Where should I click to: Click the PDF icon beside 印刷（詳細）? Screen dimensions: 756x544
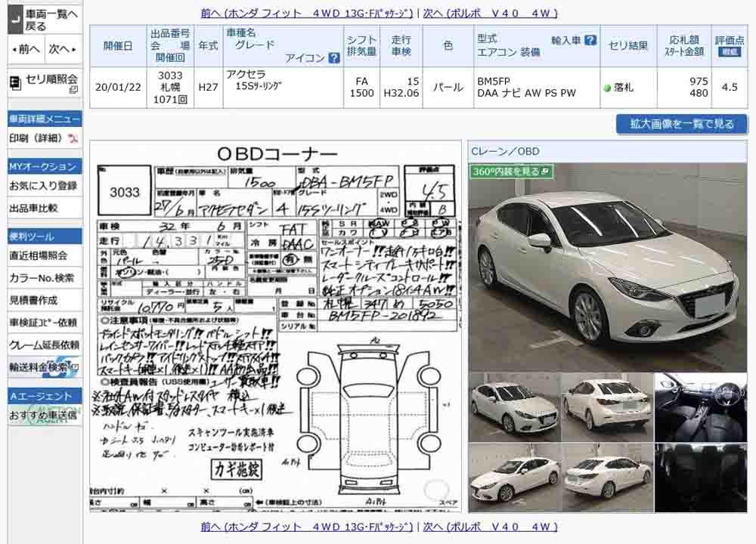pos(73,139)
